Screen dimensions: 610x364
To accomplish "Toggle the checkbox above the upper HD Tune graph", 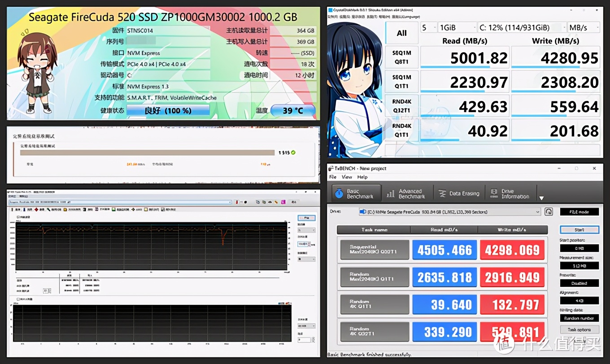I will click(x=18, y=217).
